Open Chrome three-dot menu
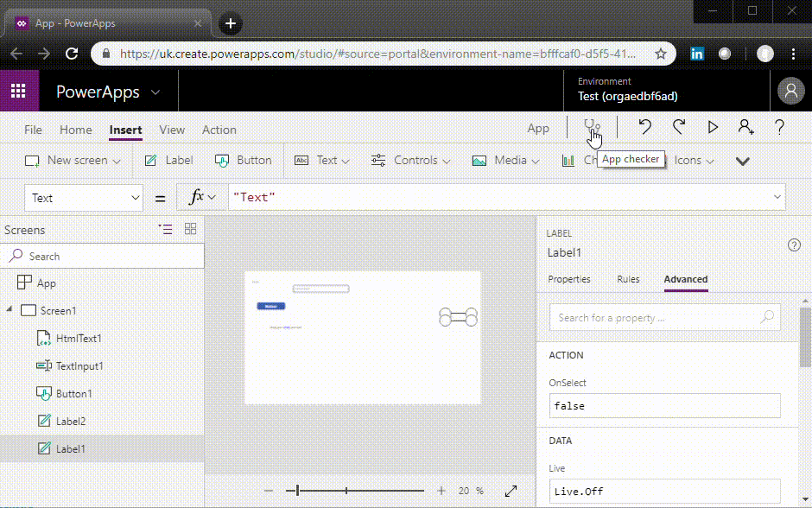Screen dimensions: 812x508 793,54
